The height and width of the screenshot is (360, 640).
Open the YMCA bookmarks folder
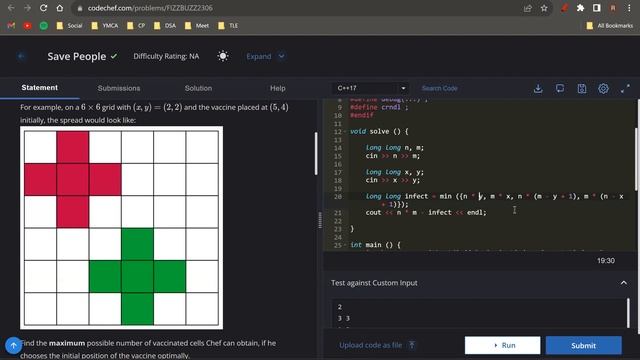coord(104,26)
